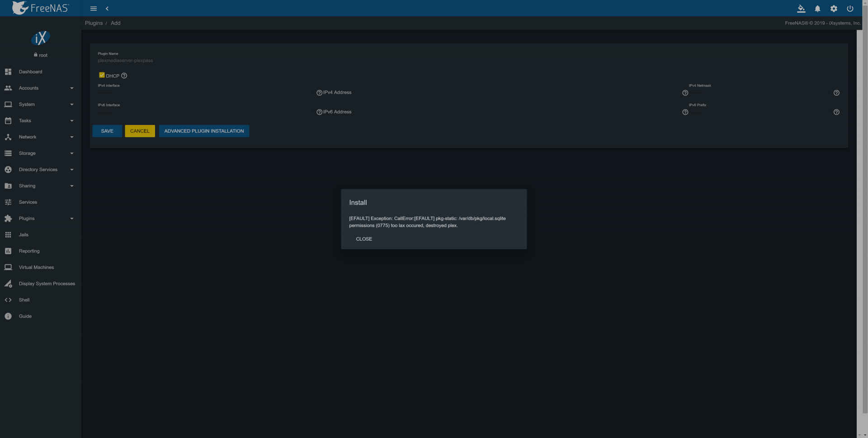Image resolution: width=868 pixels, height=438 pixels.
Task: Open Reporting from the sidebar
Action: click(x=29, y=251)
